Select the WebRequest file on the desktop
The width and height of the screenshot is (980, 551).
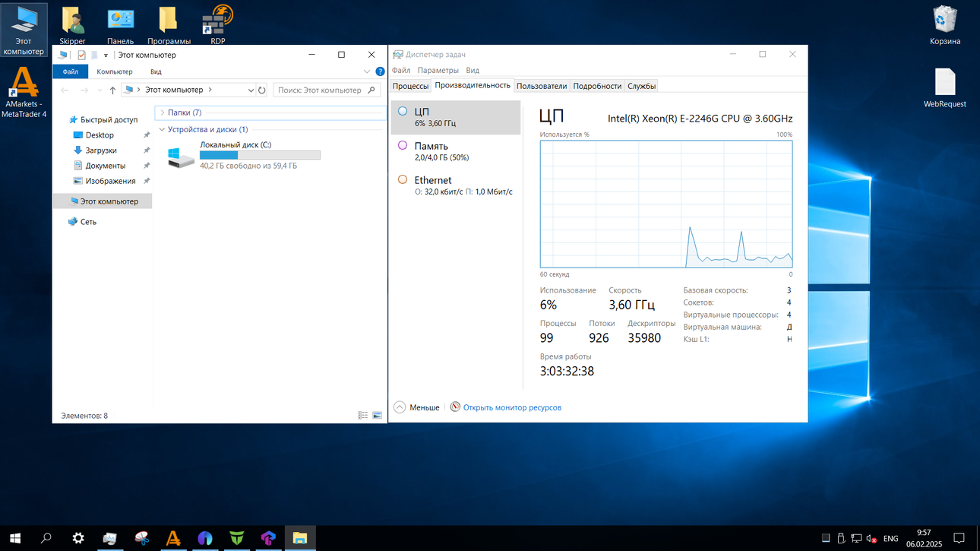(x=945, y=88)
